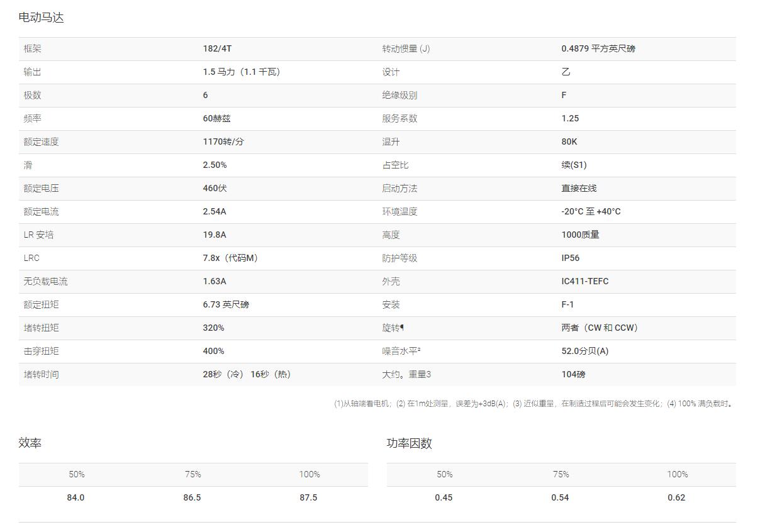This screenshot has width=765, height=532.
Task: Click the slip value 2.50%
Action: tap(215, 165)
